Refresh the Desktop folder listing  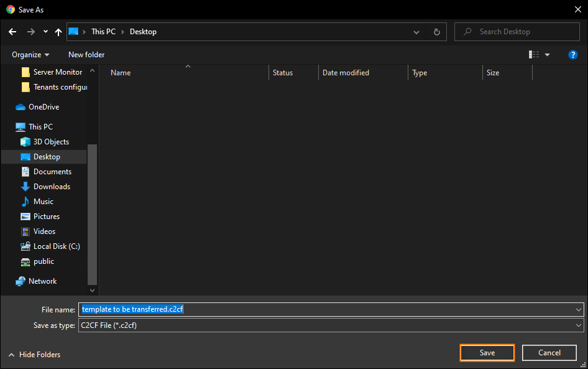pos(436,32)
